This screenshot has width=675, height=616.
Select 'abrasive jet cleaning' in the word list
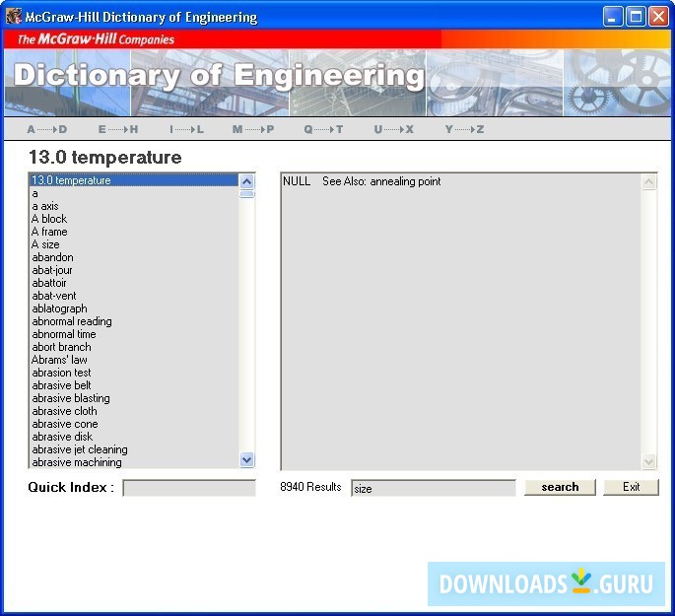[134, 449]
